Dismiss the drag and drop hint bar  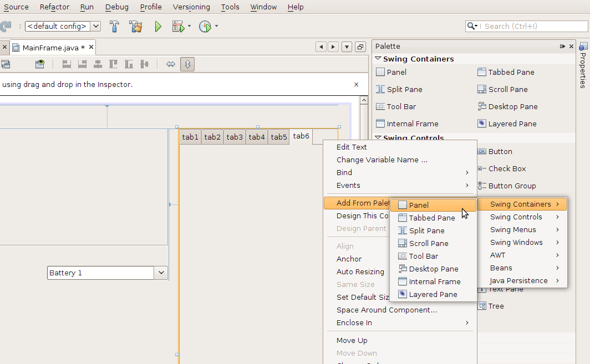pos(356,85)
